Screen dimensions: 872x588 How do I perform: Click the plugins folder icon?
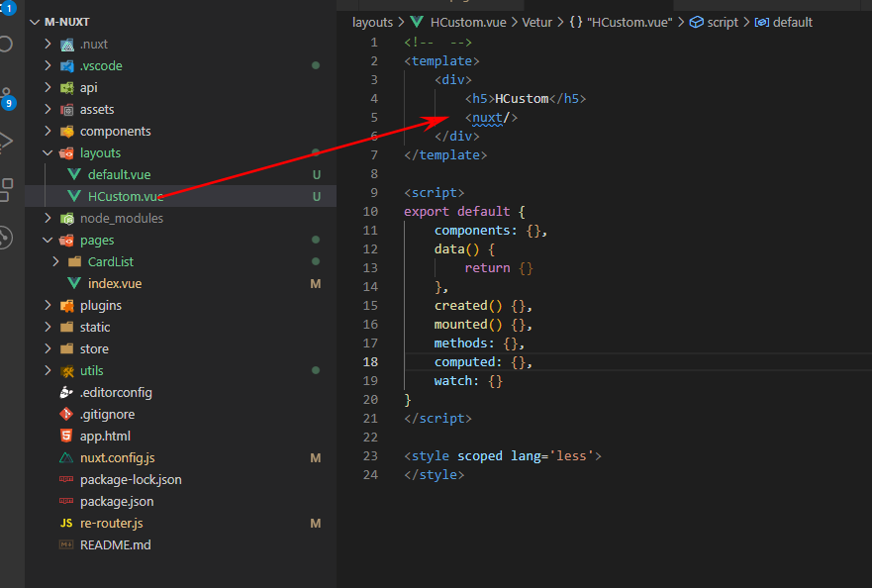[66, 306]
